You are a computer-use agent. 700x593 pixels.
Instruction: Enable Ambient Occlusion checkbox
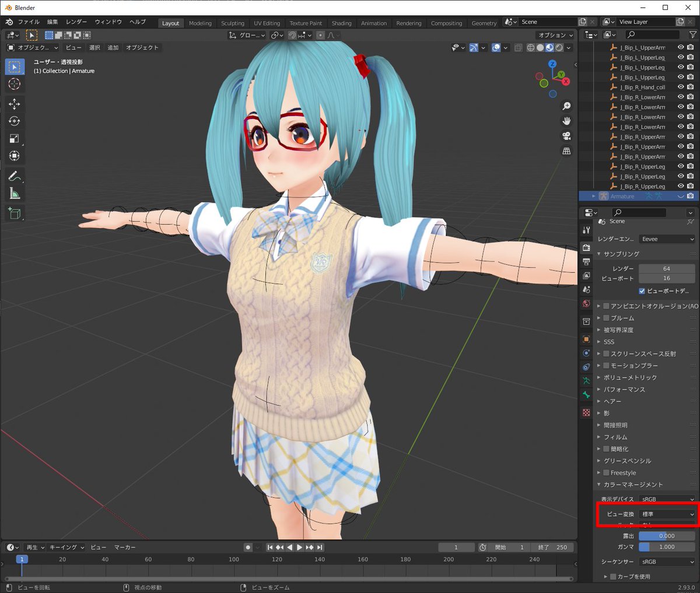pyautogui.click(x=606, y=306)
